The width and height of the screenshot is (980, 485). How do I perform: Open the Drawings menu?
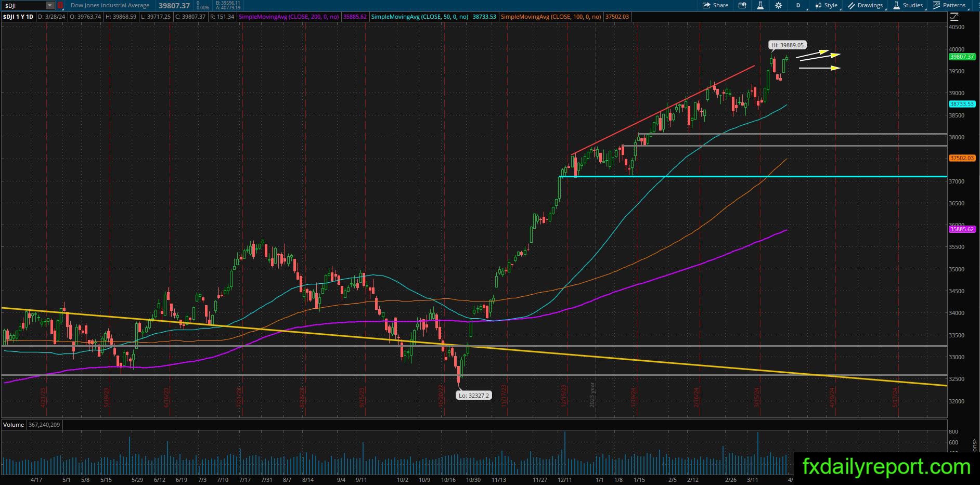point(866,5)
